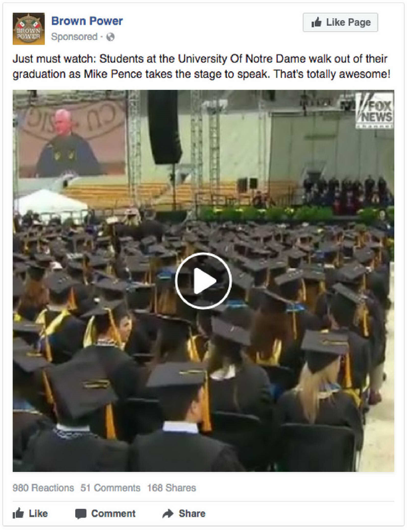The width and height of the screenshot is (407, 532).
Task: Click the Brown Power page avatar
Action: pos(29,29)
